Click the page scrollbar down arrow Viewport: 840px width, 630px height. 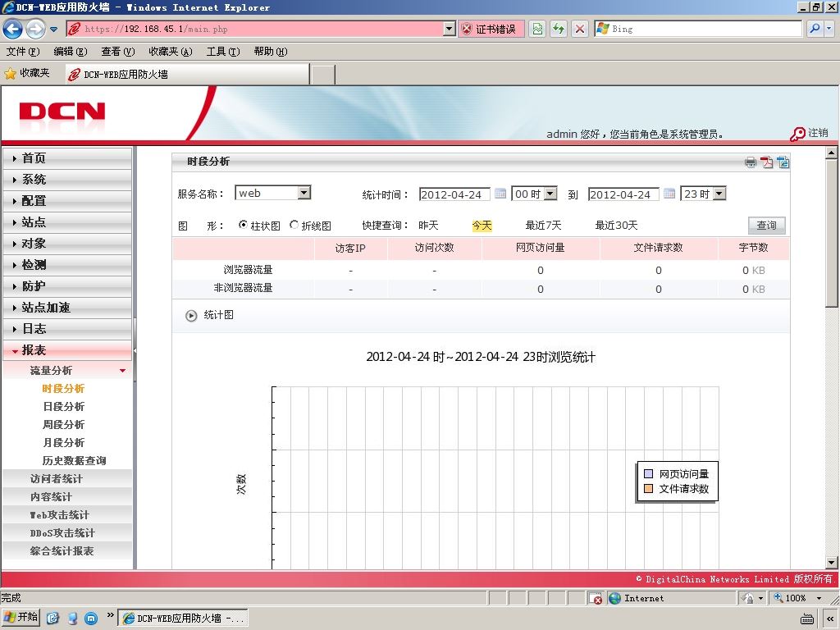pyautogui.click(x=831, y=563)
